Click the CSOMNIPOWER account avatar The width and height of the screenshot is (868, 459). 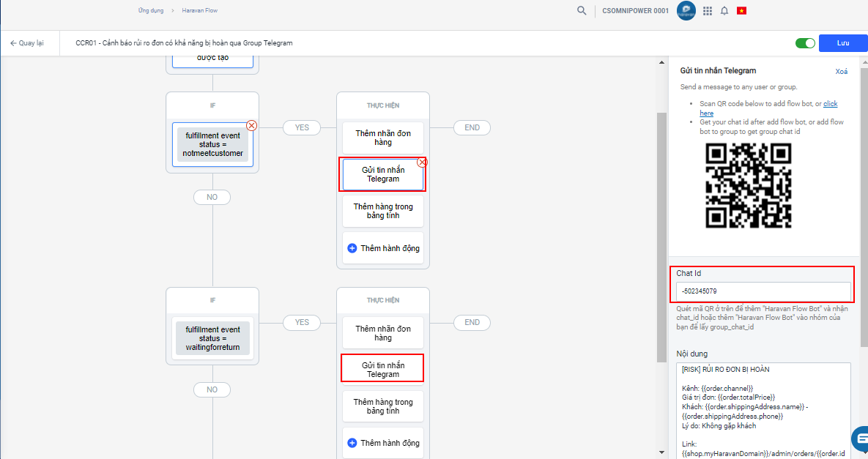tap(686, 11)
